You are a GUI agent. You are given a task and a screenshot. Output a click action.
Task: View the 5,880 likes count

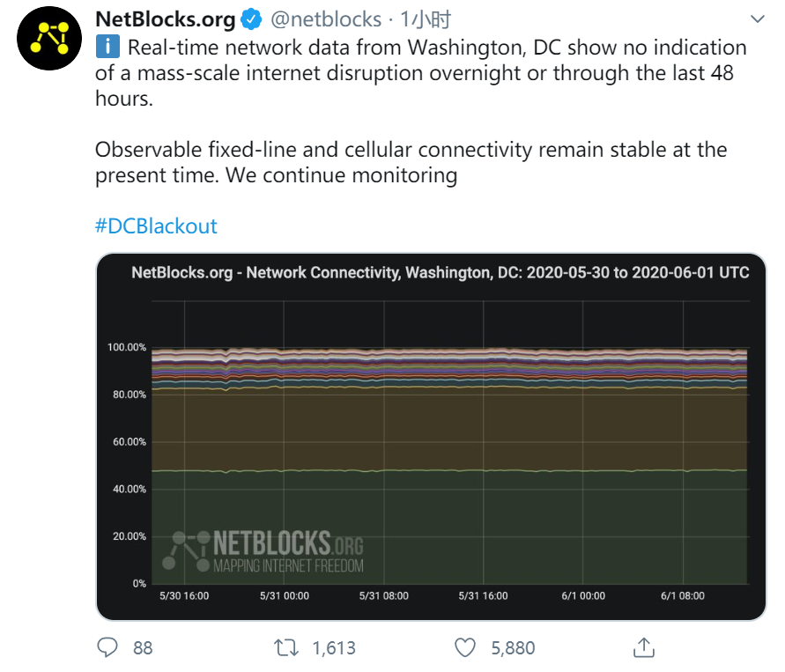coord(513,648)
